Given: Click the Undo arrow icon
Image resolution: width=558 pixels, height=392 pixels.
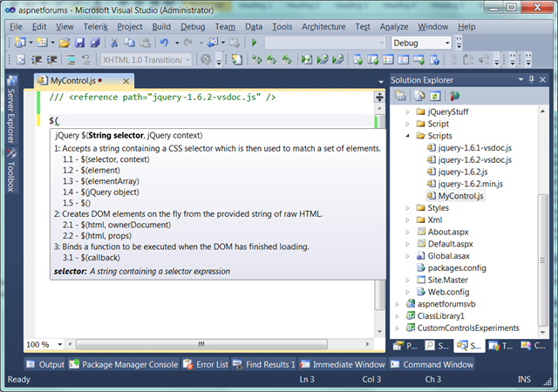Looking at the screenshot, I should (x=165, y=43).
